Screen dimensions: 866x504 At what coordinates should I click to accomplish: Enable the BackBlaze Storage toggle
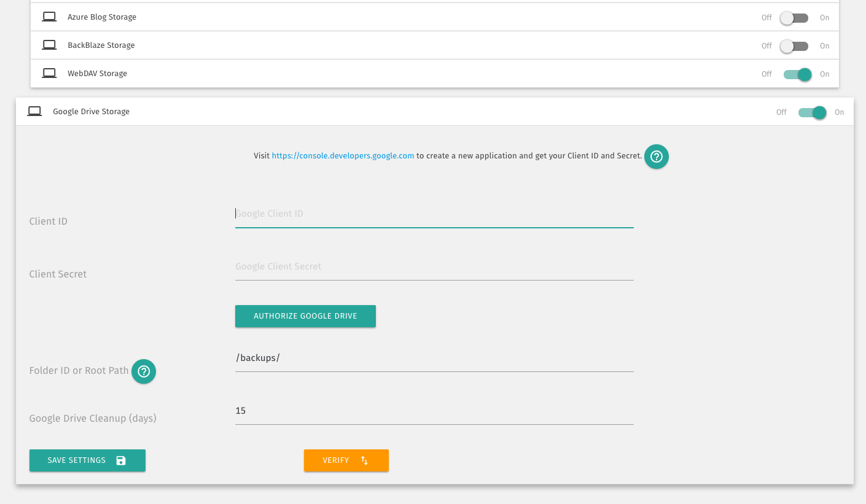[795, 46]
